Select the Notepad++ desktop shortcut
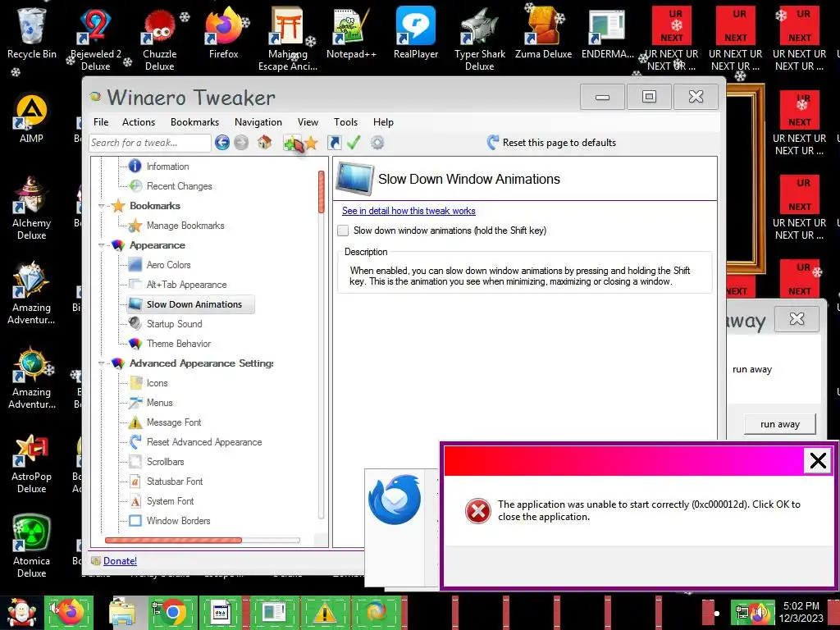Viewport: 840px width, 630px height. pos(351,34)
